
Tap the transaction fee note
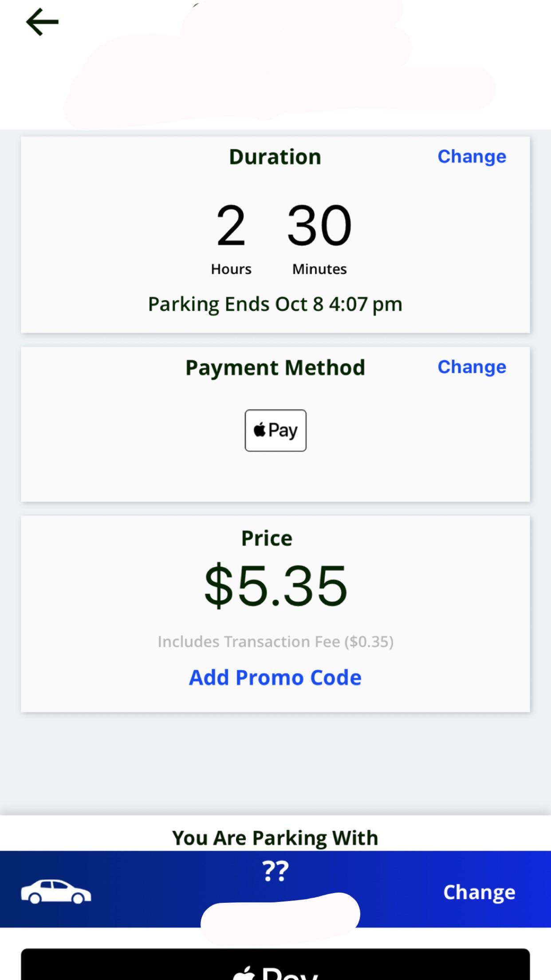point(275,642)
